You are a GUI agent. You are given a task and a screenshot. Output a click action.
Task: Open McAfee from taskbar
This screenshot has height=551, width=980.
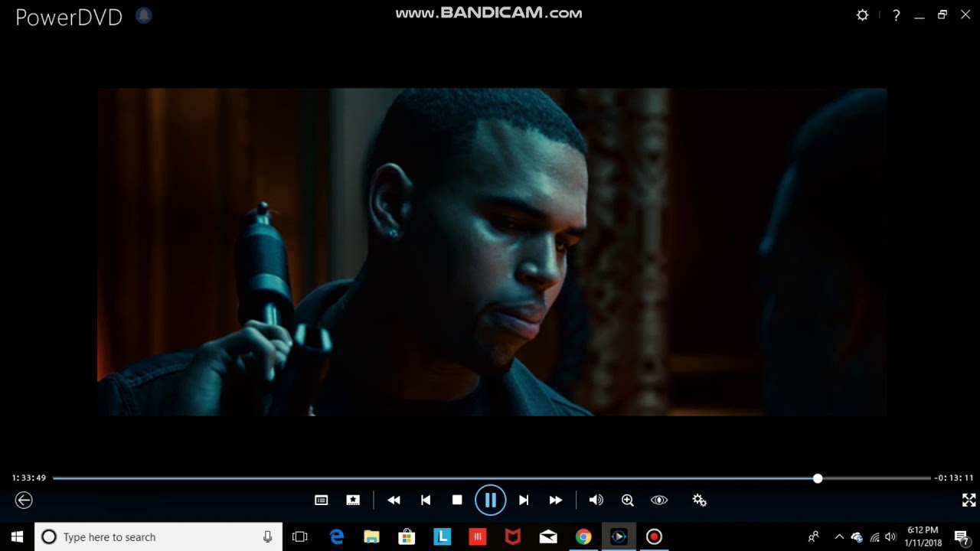click(513, 536)
